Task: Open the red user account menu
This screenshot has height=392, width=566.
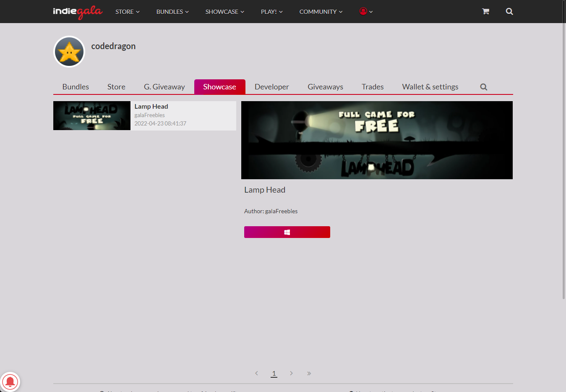Action: pyautogui.click(x=366, y=11)
